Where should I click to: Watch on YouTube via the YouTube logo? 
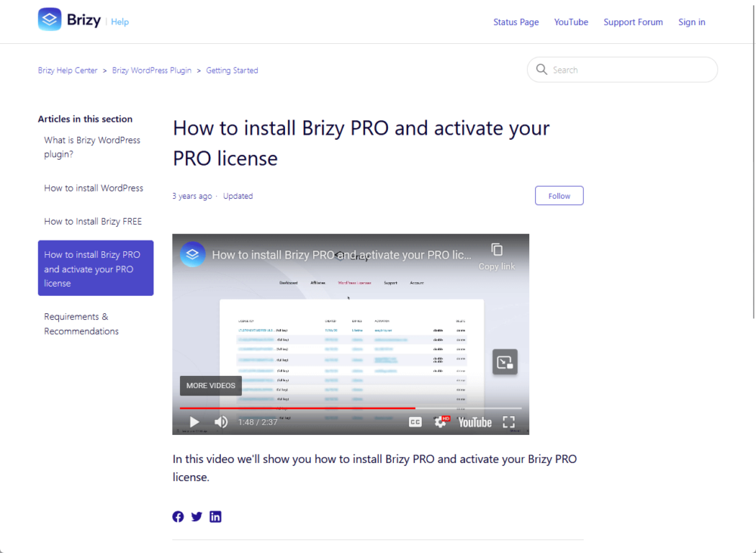[475, 421]
